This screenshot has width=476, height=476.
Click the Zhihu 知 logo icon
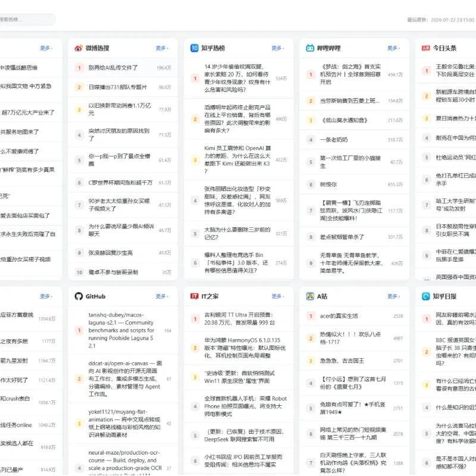click(x=195, y=48)
